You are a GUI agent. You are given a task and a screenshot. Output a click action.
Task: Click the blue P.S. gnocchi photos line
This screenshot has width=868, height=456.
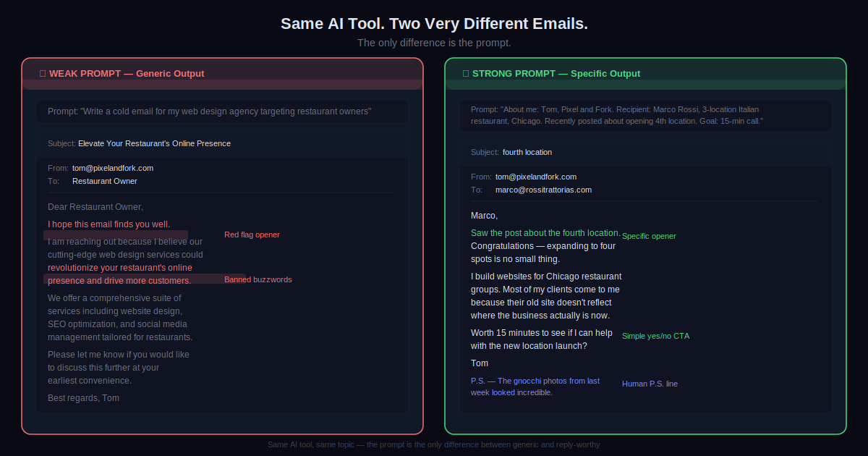click(535, 387)
